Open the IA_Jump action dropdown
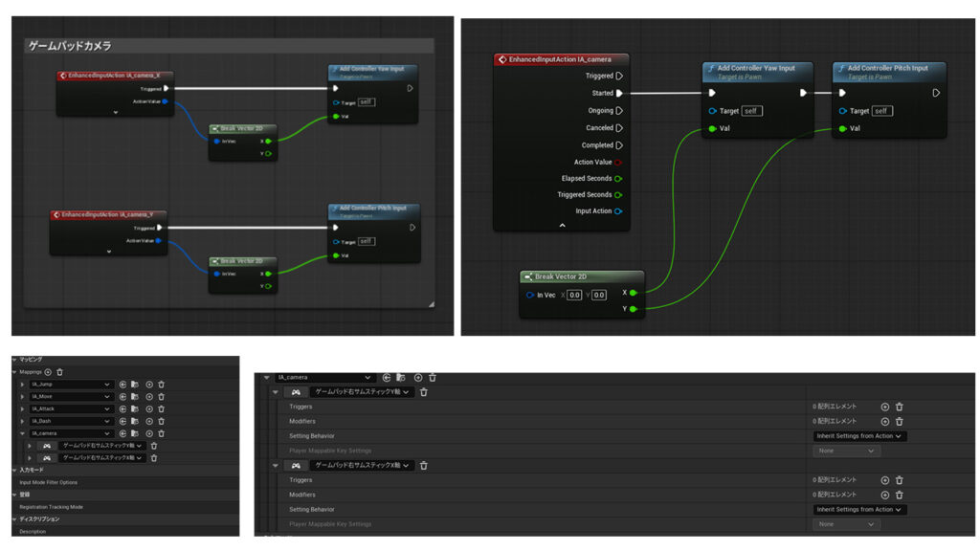This screenshot has height=551, width=980. 107,385
